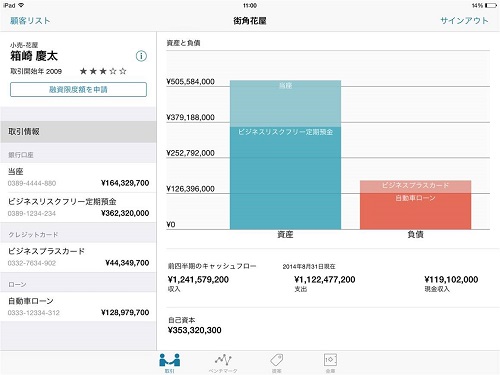Tap the 街角花屋 title
This screenshot has width=500, height=375.
(250, 21)
